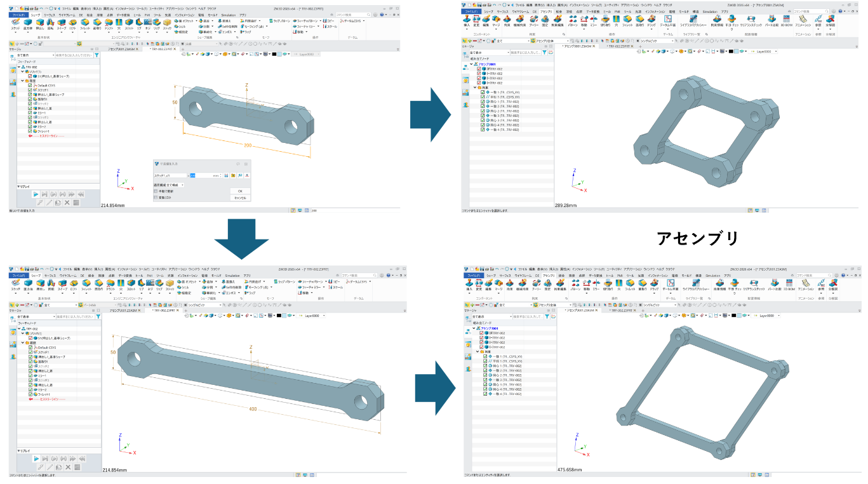Viewport: 868px width, 484px height.
Task: Open 3D BOM in the 289.28mm assembly window
Action: coord(786,21)
